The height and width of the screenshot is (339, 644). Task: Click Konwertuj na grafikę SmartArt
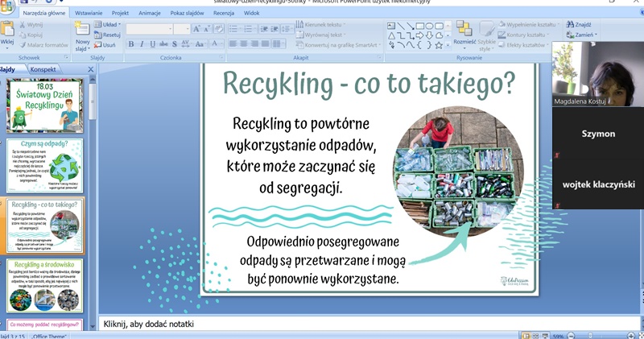pyautogui.click(x=338, y=45)
